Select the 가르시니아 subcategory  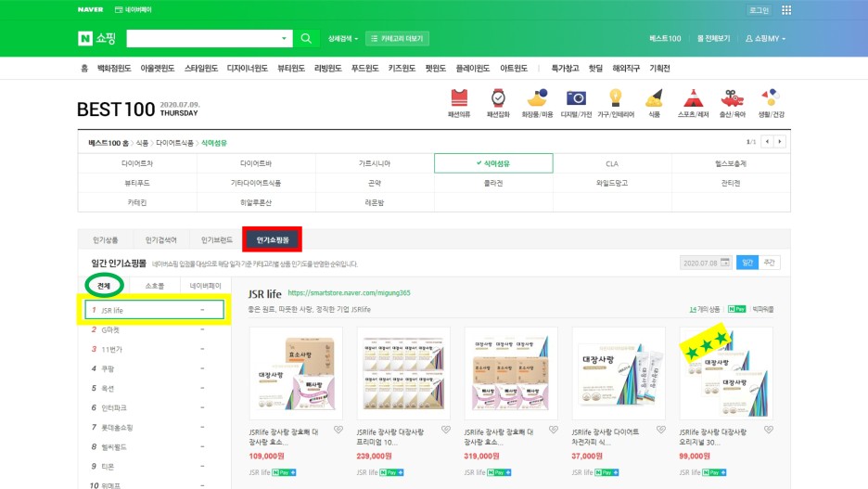(x=375, y=163)
